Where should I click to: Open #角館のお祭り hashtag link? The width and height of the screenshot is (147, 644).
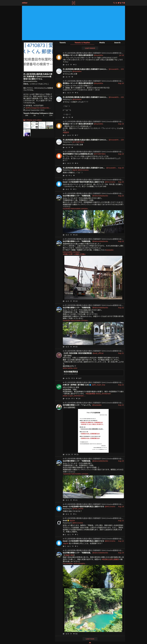[68, 254]
